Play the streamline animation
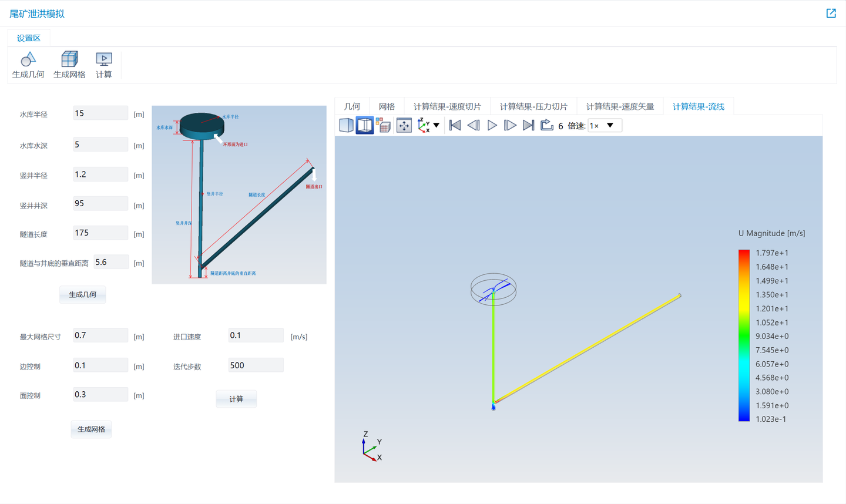Image resolution: width=846 pixels, height=504 pixels. click(x=492, y=125)
